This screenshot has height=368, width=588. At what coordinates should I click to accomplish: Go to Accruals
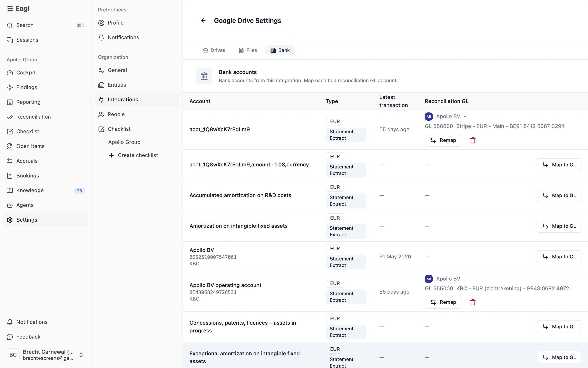point(46,161)
